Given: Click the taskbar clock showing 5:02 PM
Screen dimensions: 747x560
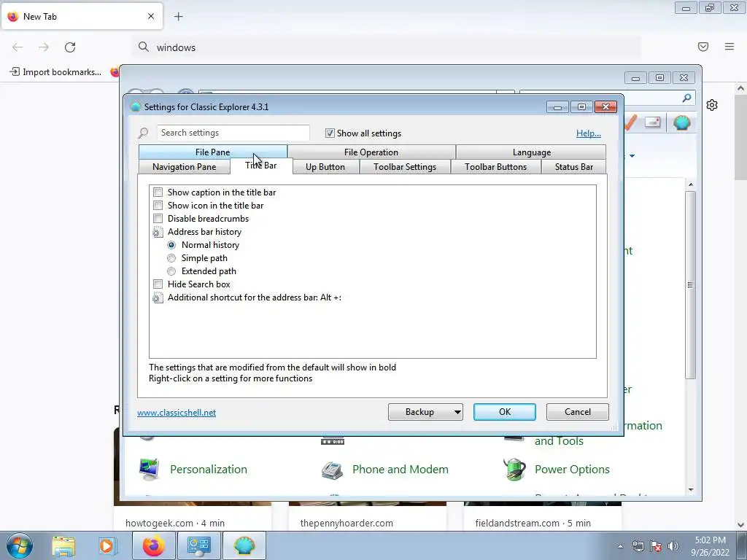Looking at the screenshot, I should [711, 546].
